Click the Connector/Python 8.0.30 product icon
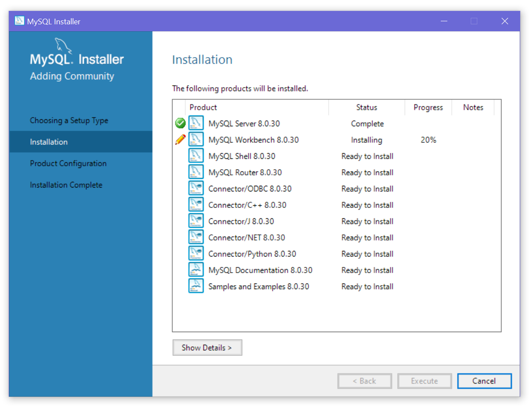The width and height of the screenshot is (532, 408). pyautogui.click(x=196, y=253)
